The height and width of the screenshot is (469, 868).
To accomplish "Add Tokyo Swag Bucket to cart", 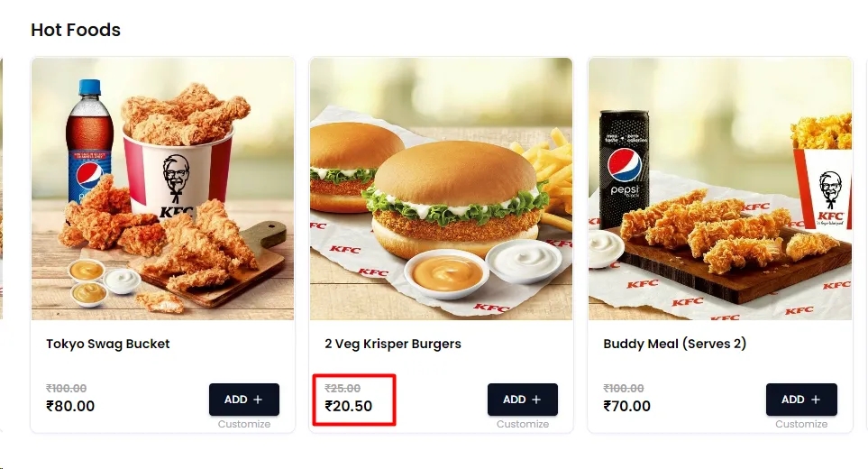I will (x=244, y=400).
